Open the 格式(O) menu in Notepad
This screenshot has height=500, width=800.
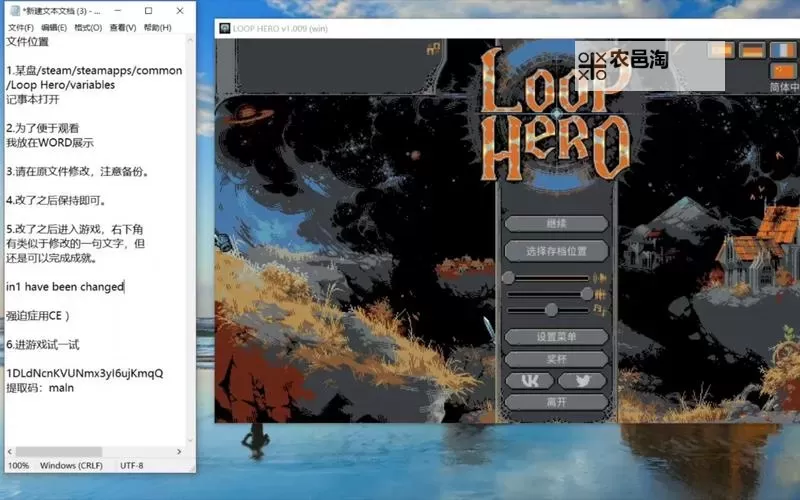[x=88, y=28]
